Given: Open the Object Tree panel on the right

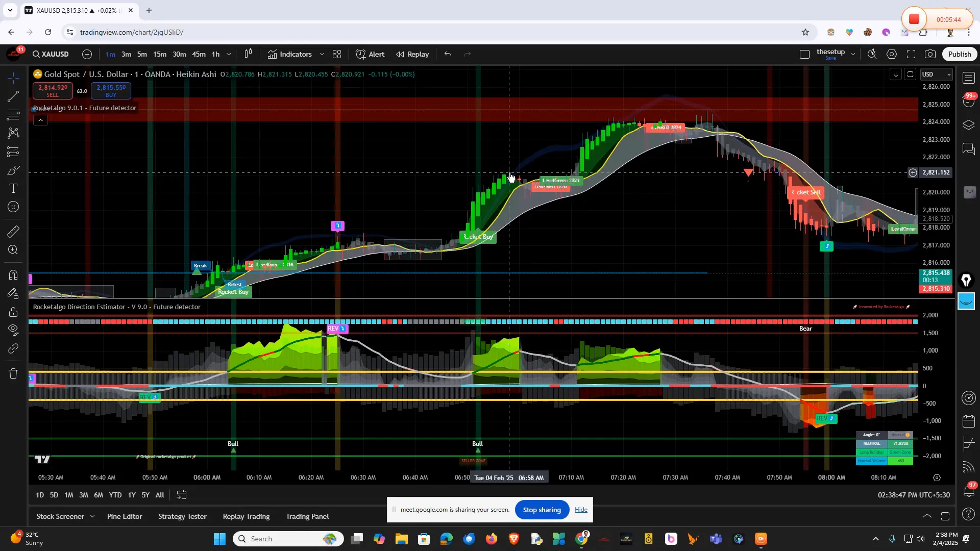Looking at the screenshot, I should [x=969, y=124].
